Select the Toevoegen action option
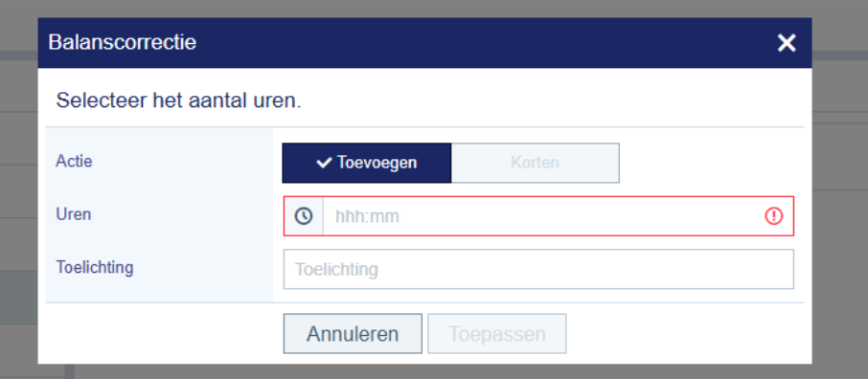Image resolution: width=868 pixels, height=379 pixels. [367, 163]
